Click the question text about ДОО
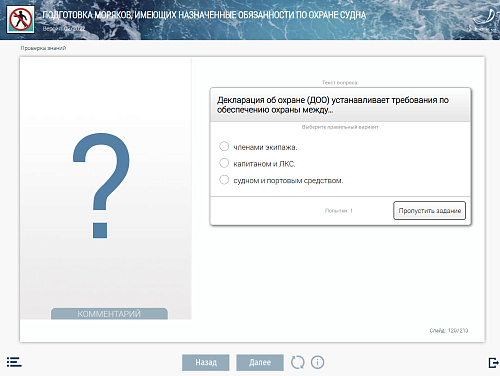The width and height of the screenshot is (500, 376). click(x=333, y=105)
